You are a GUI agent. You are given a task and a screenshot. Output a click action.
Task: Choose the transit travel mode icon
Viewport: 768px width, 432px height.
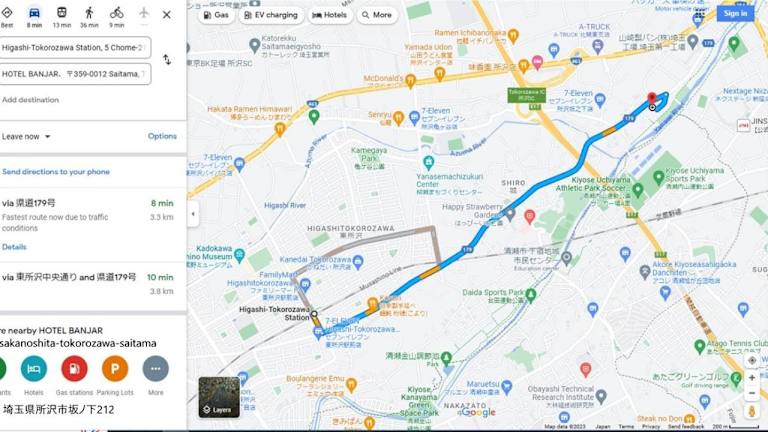[x=62, y=13]
